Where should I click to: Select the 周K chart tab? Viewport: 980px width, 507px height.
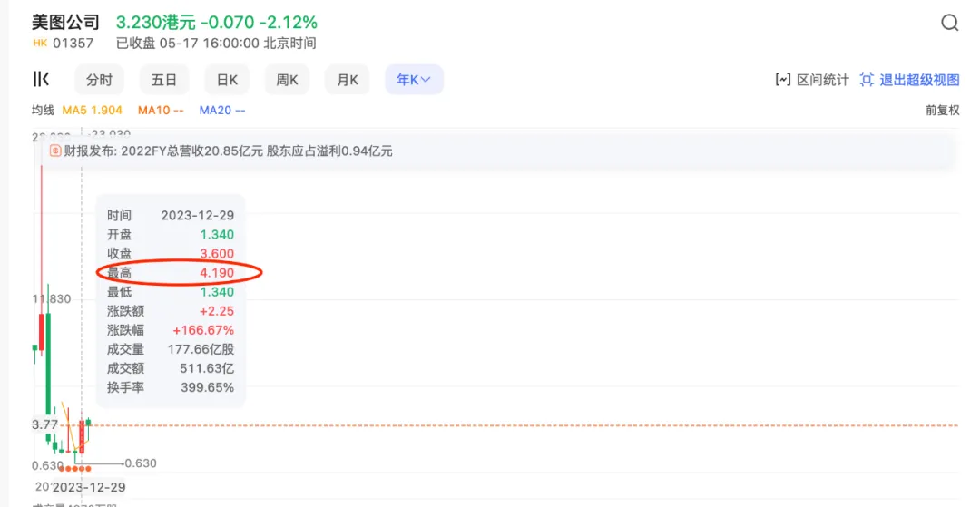[x=287, y=80]
